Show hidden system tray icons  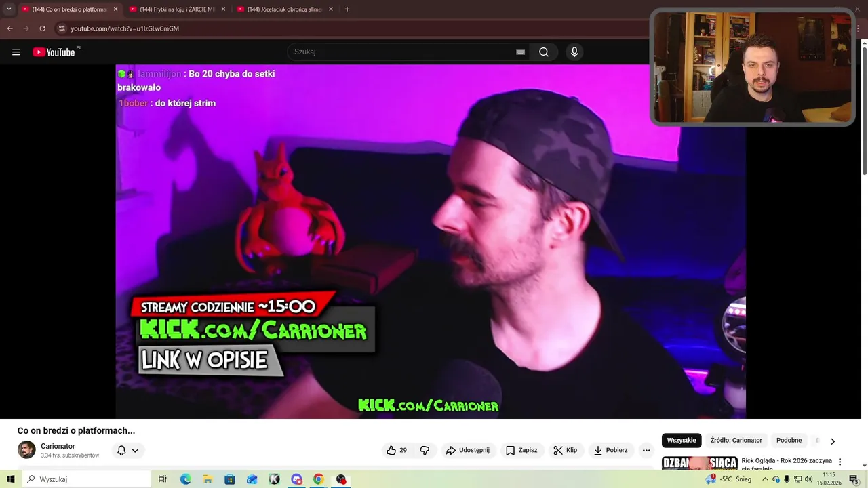765,479
